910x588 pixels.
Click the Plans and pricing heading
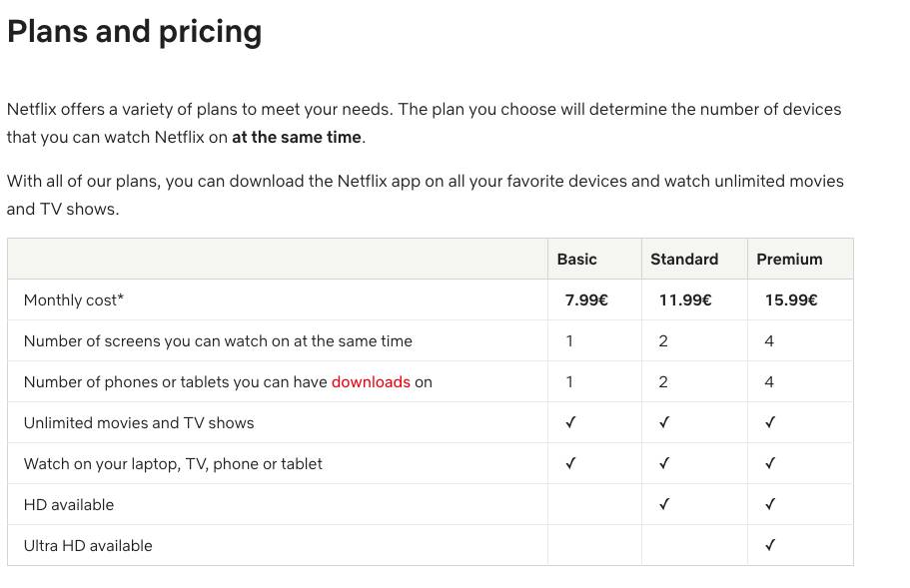pyautogui.click(x=135, y=32)
